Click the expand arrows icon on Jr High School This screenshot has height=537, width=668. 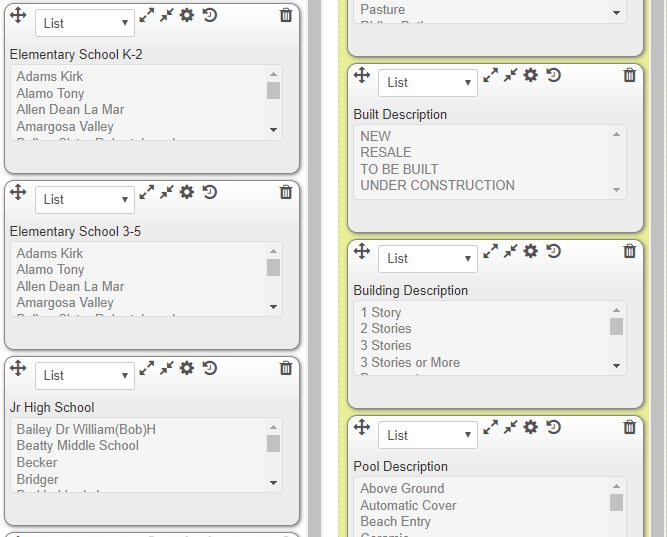tap(147, 368)
